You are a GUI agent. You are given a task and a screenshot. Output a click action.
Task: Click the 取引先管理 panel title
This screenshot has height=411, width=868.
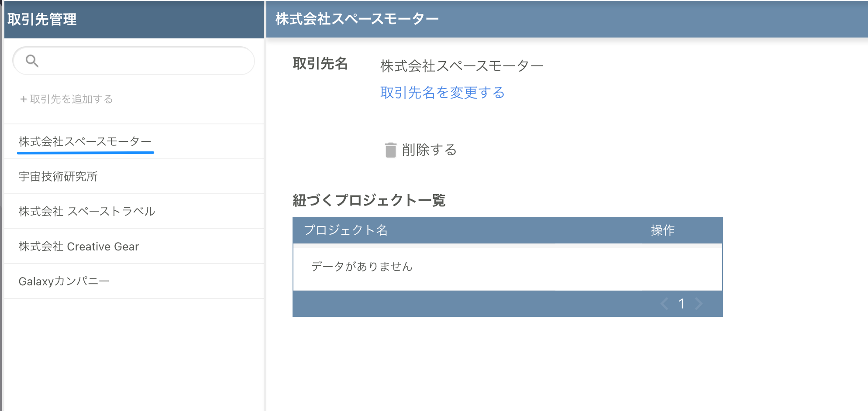[x=42, y=19]
